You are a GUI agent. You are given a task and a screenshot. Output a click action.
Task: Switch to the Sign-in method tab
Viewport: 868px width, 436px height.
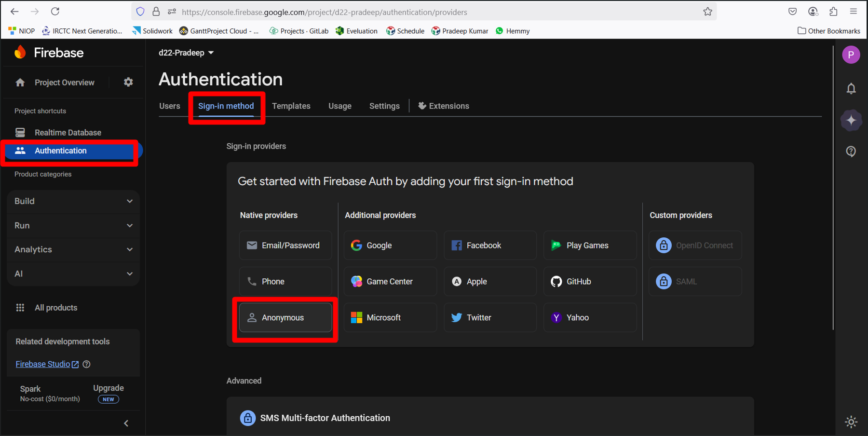tap(226, 106)
